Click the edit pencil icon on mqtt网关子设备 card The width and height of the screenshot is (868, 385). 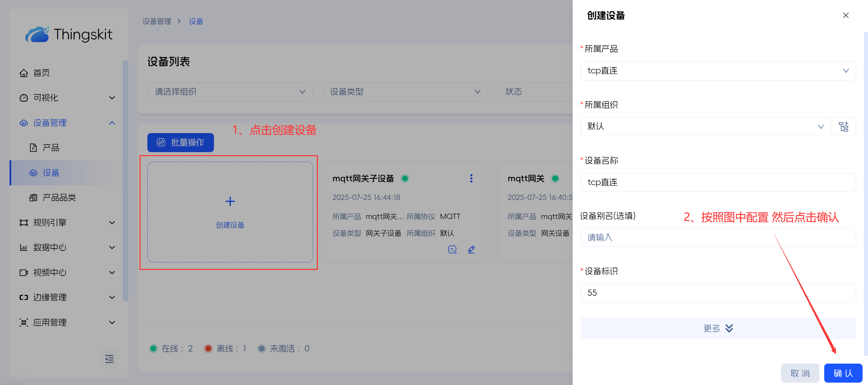(x=471, y=250)
